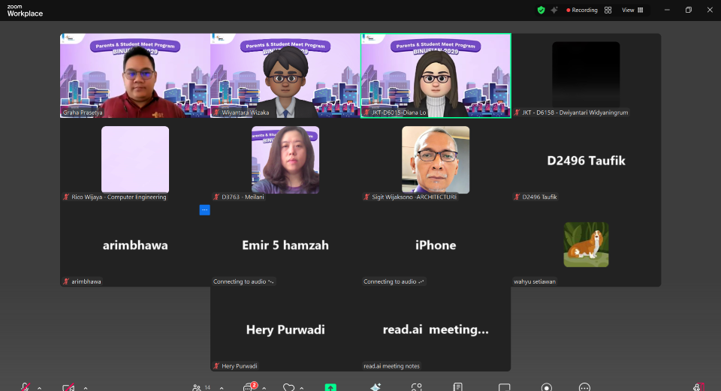721x391 pixels.
Task: Select the D3763 - Meilani video tile
Action: coord(285,160)
